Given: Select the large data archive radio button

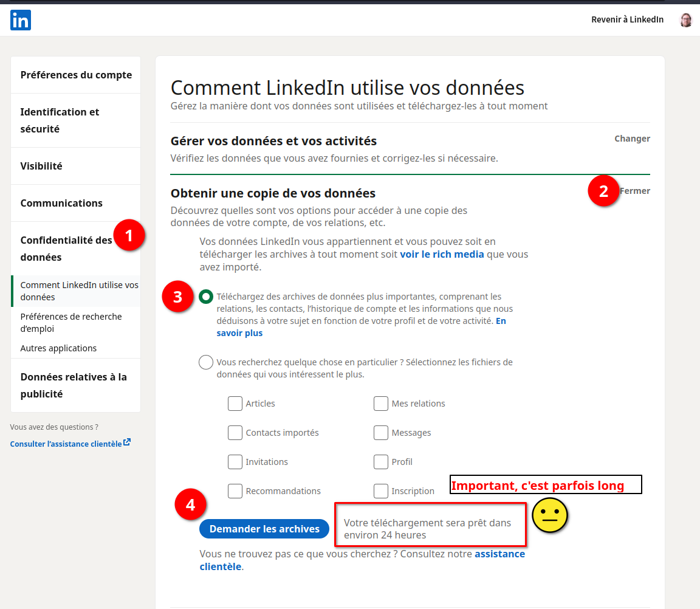Looking at the screenshot, I should (x=206, y=297).
